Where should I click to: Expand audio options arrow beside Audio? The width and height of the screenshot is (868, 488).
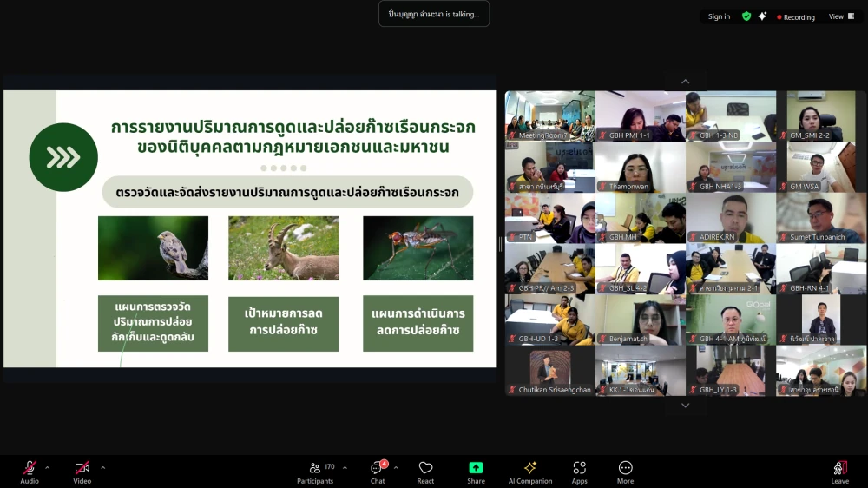[48, 468]
